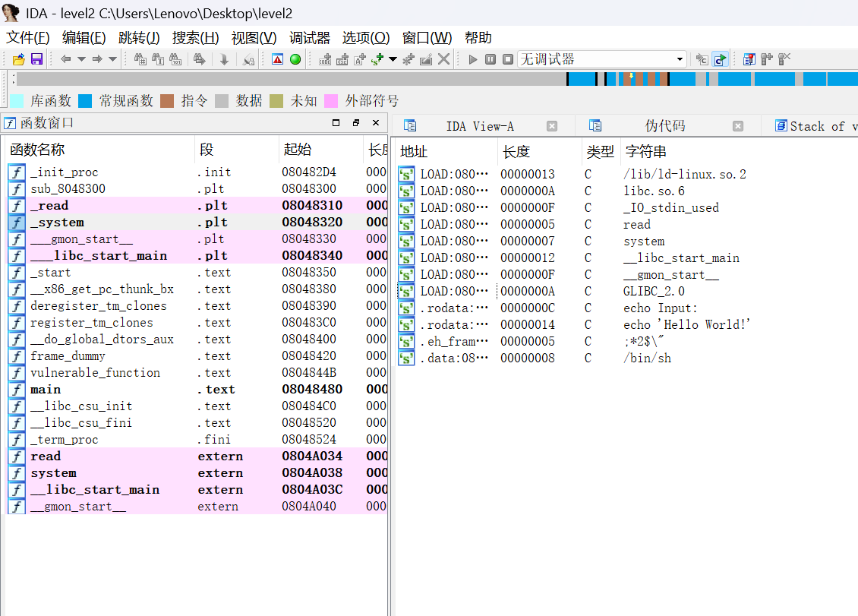The width and height of the screenshot is (858, 616).
Task: Click the jump back arrow icon
Action: pos(65,59)
